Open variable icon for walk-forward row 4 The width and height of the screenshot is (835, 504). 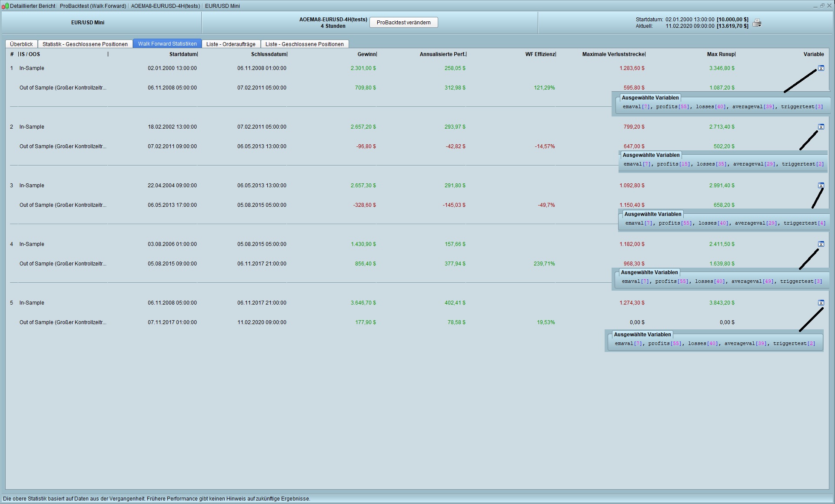pos(821,244)
